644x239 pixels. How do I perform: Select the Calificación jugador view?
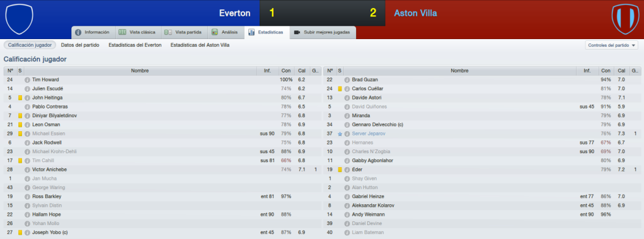(x=30, y=45)
